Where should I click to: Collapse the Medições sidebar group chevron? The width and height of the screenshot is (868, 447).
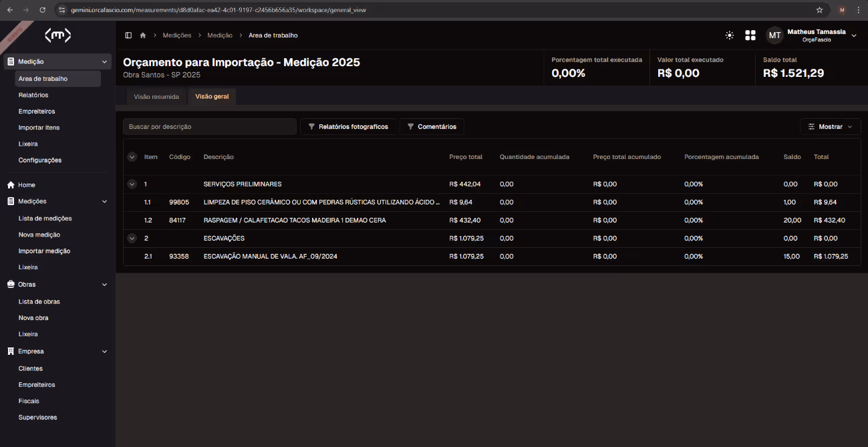pyautogui.click(x=104, y=201)
